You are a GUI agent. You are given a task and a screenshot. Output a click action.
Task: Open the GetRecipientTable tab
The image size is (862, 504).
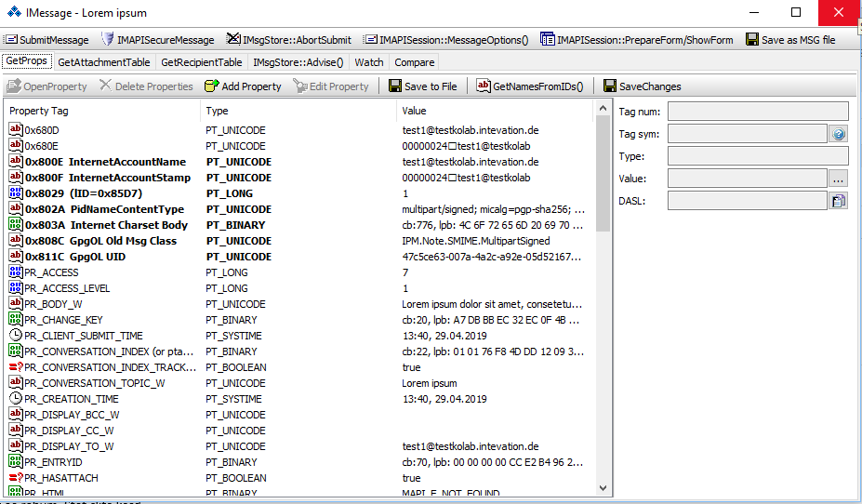tap(202, 62)
